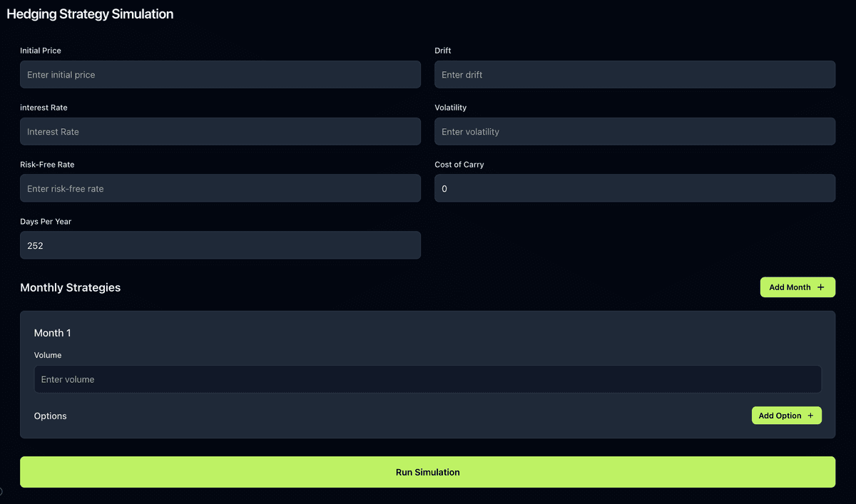Click the Add Month button

pyautogui.click(x=798, y=287)
